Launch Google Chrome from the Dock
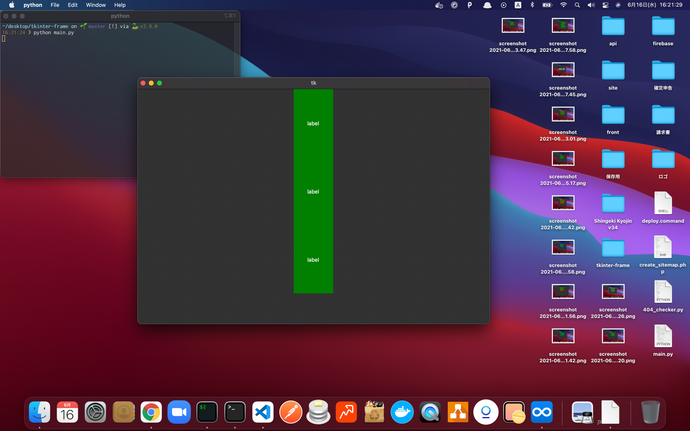Viewport: 690px width, 431px height. 151,413
